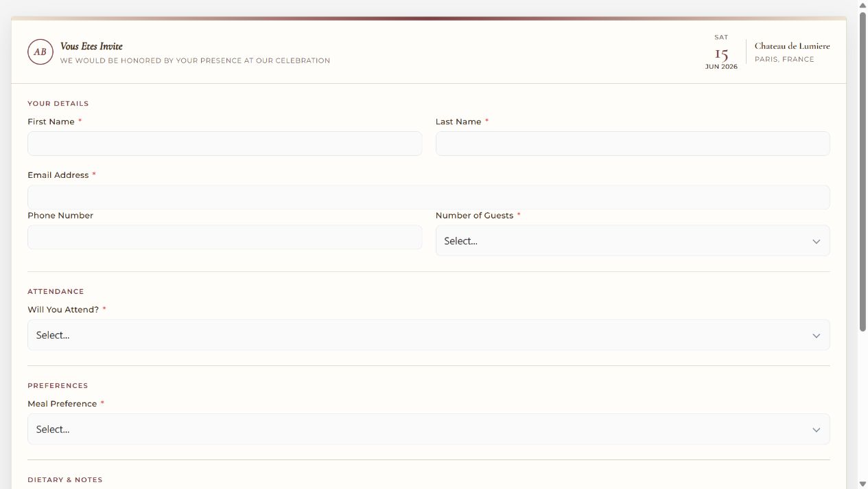Click the 'Meal Preference' label
The height and width of the screenshot is (489, 868).
pos(62,404)
